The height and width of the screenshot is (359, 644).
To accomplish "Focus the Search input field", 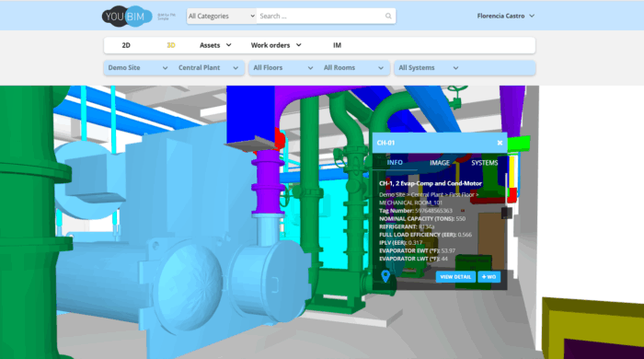I will click(320, 16).
